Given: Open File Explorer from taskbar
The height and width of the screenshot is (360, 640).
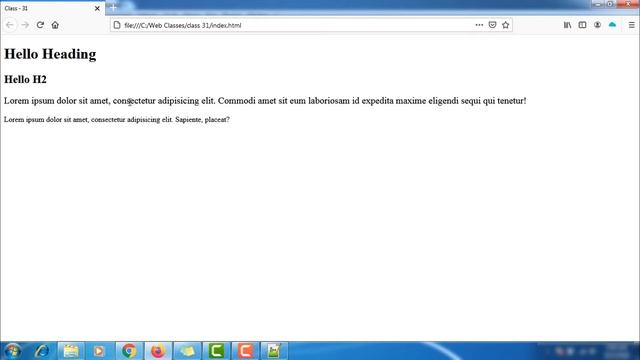Looking at the screenshot, I should click(x=71, y=351).
